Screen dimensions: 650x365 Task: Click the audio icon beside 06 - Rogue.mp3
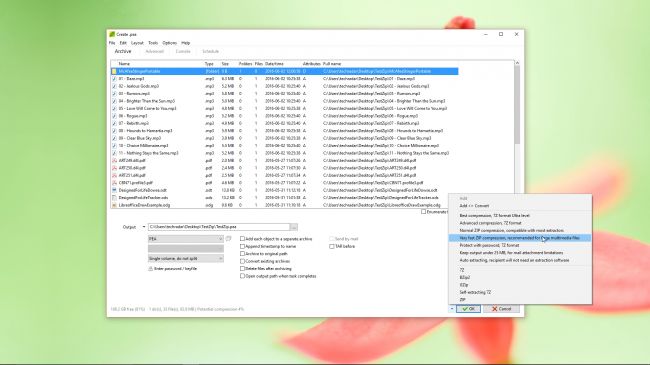pos(114,116)
